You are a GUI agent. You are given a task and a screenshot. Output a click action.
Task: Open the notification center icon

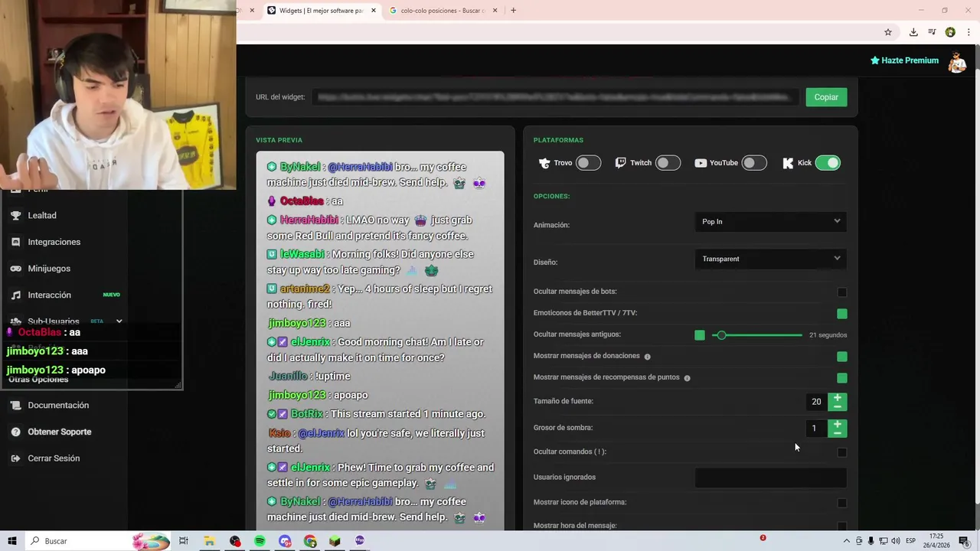[964, 541]
